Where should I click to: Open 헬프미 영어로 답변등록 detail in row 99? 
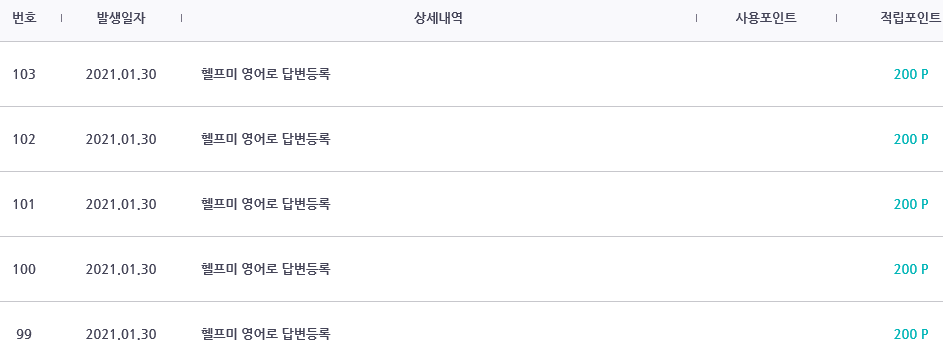pyautogui.click(x=265, y=334)
